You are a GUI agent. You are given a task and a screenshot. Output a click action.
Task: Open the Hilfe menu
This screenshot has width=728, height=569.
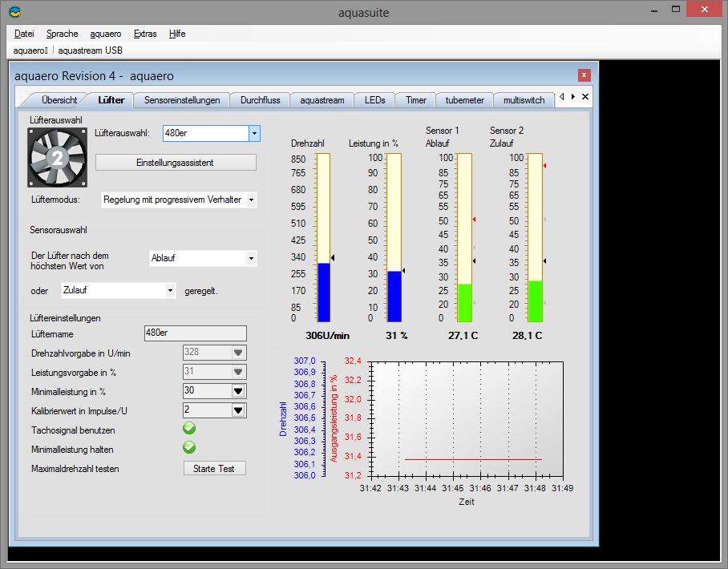point(177,34)
